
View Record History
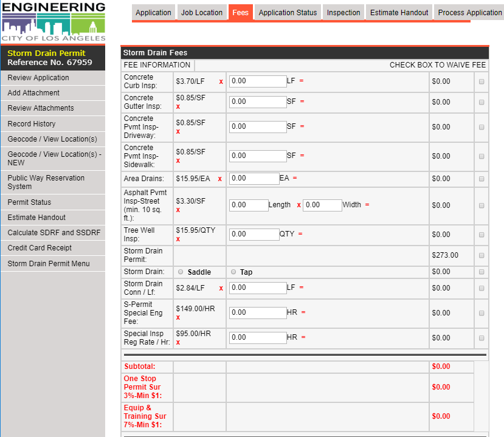pyautogui.click(x=53, y=124)
